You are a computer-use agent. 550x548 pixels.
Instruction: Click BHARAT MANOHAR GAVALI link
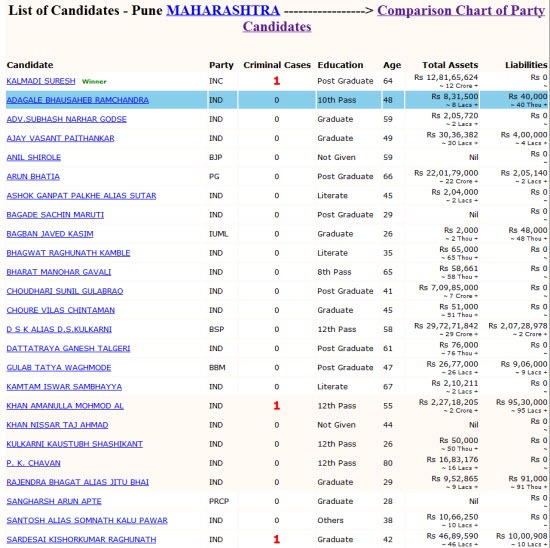tap(59, 272)
